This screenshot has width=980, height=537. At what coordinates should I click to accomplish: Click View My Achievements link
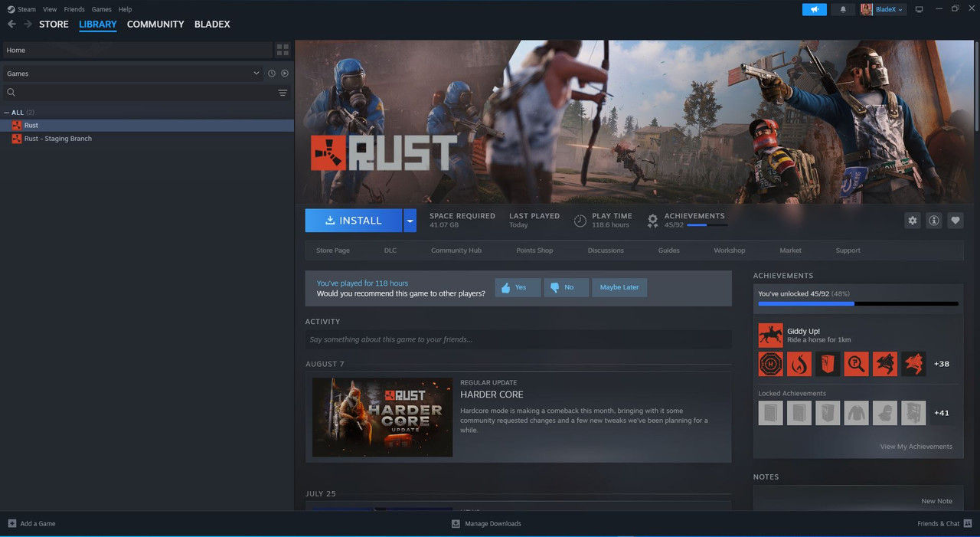[x=916, y=447]
